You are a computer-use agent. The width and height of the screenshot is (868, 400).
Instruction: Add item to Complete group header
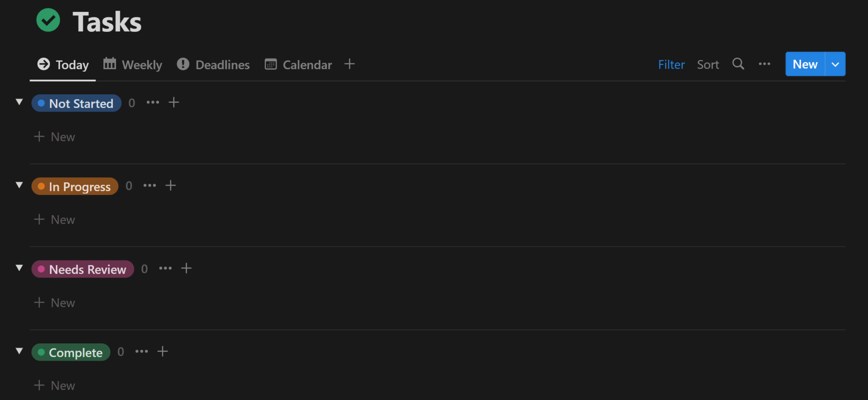point(163,352)
